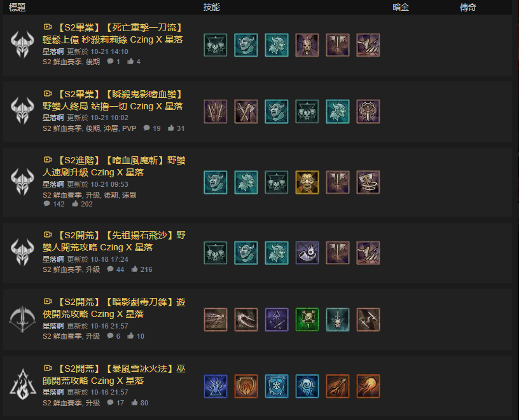Click the Sorcerer class flame emblem

(22, 384)
